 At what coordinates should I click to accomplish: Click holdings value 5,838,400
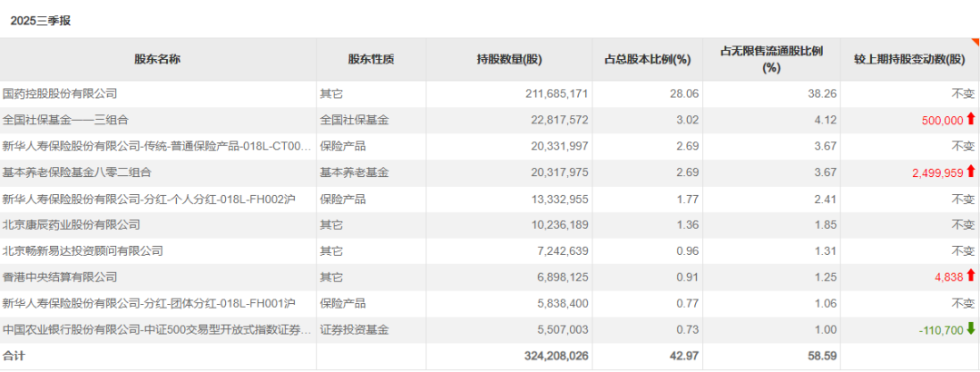(x=562, y=303)
